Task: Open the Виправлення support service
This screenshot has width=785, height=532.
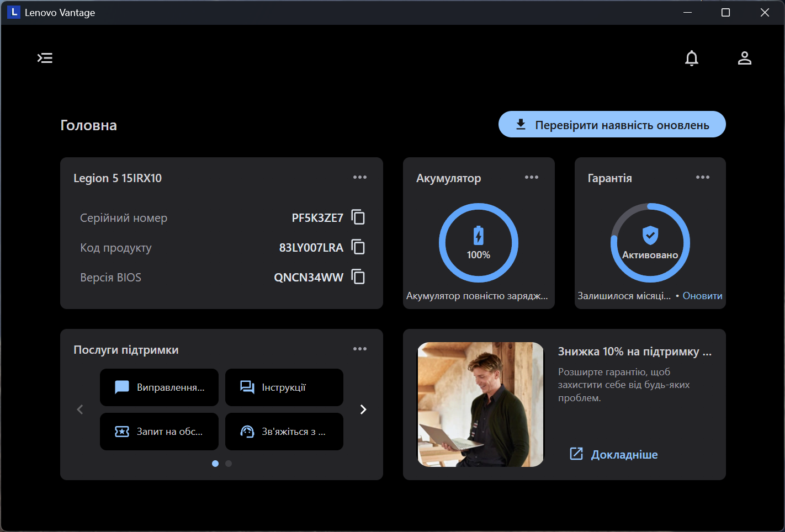Action: (x=159, y=387)
